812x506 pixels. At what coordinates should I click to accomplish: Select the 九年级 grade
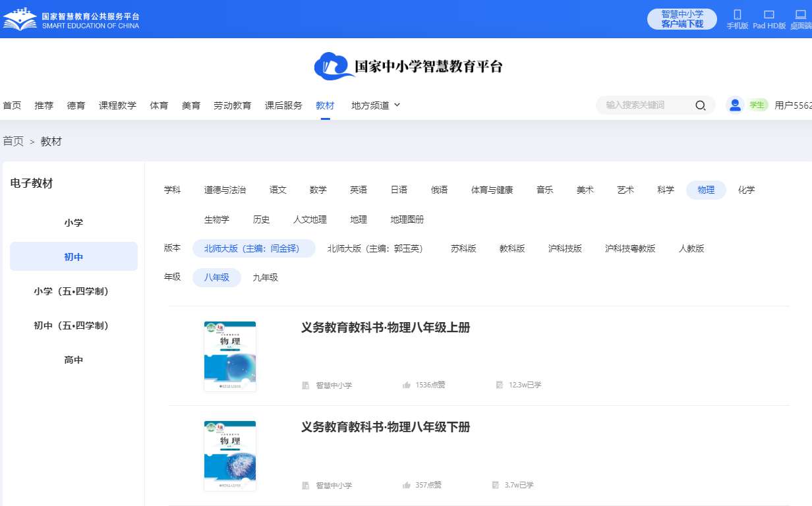pyautogui.click(x=266, y=277)
